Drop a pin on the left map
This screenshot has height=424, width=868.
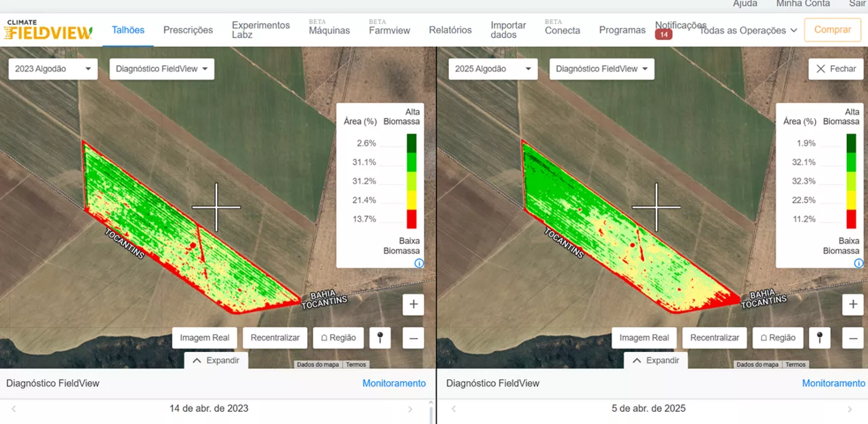point(380,338)
